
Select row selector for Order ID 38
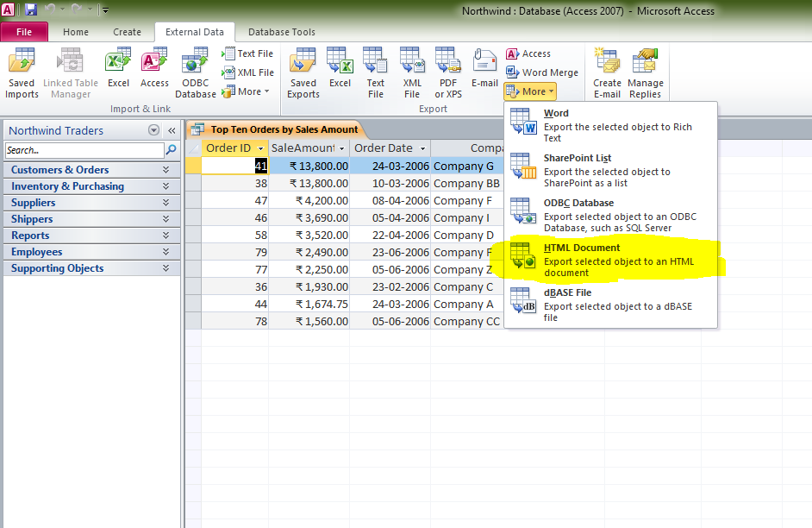tap(193, 184)
